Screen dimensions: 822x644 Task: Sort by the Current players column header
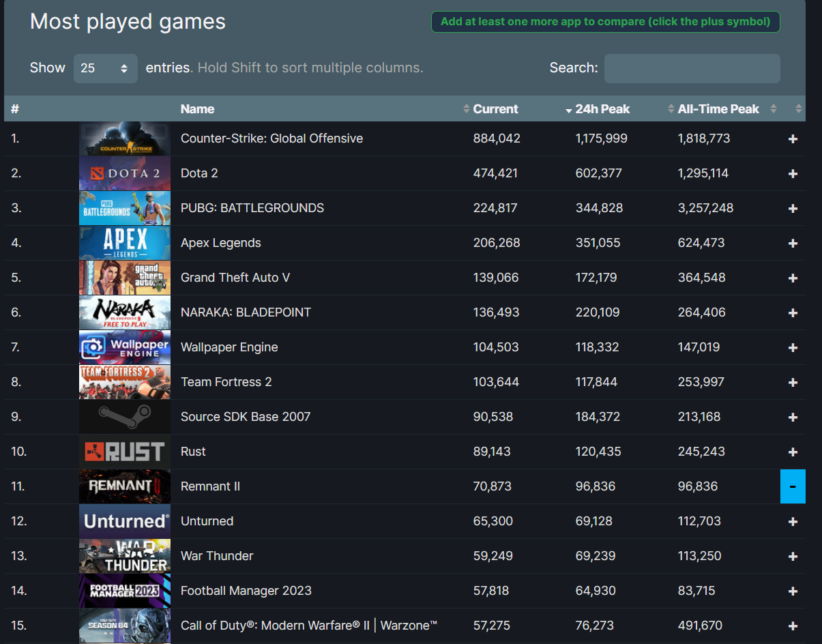[x=495, y=109]
